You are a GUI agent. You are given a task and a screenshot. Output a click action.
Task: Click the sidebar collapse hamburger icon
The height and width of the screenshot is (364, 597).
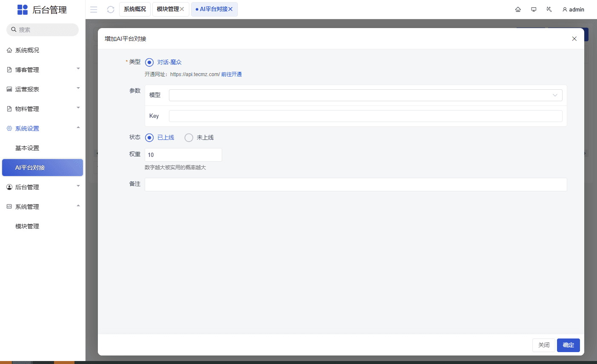[94, 9]
